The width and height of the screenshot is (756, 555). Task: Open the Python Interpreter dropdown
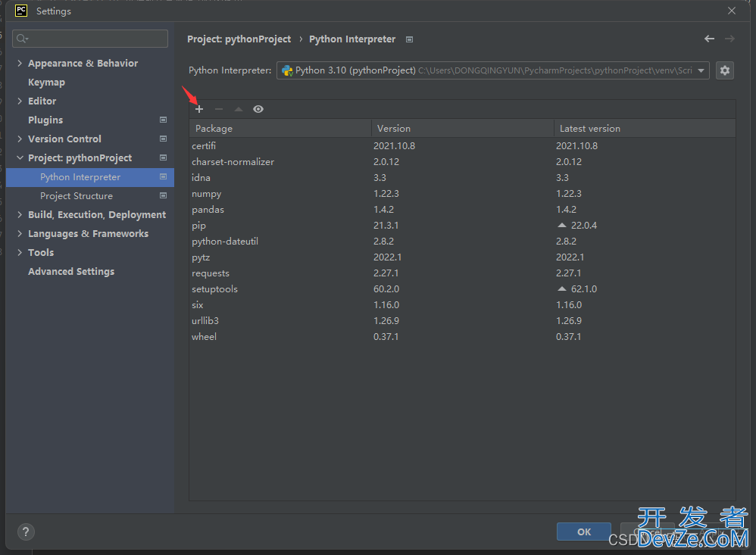pyautogui.click(x=492, y=70)
